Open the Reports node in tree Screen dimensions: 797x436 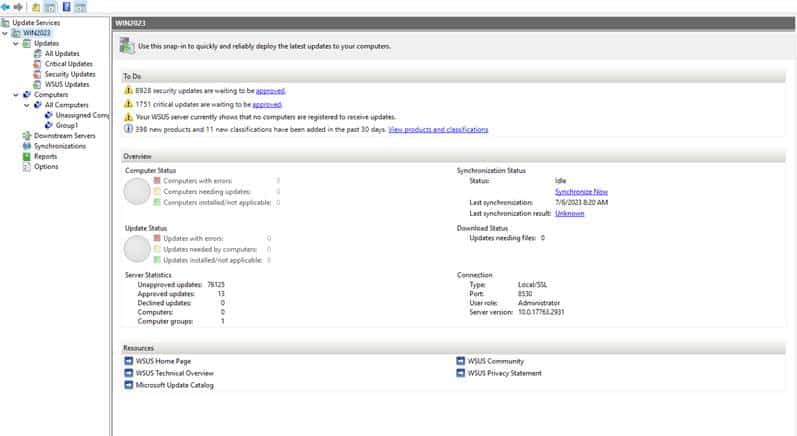[45, 157]
